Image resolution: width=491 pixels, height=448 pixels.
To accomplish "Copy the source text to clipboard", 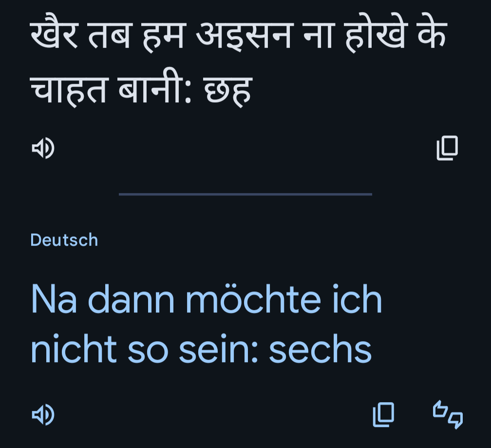I will click(x=447, y=148).
